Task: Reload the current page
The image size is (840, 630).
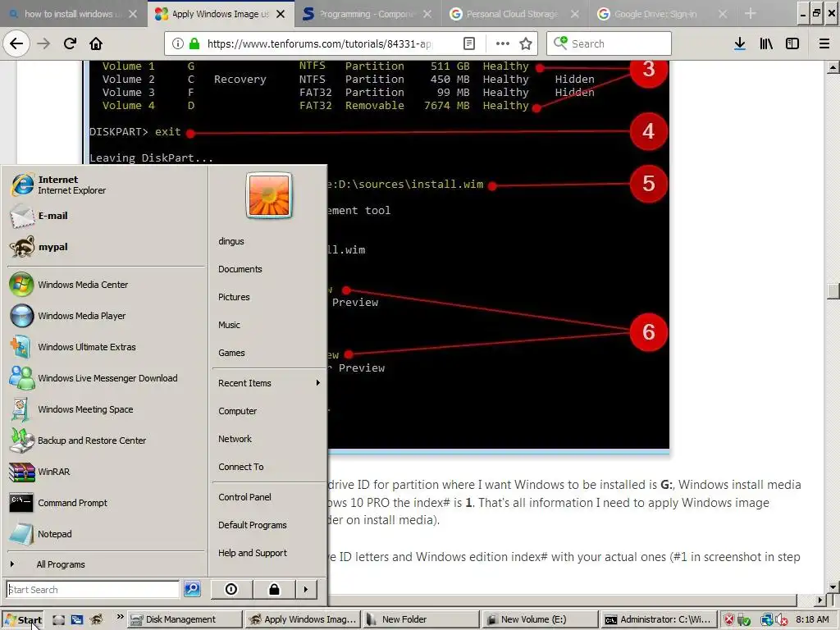Action: point(71,43)
